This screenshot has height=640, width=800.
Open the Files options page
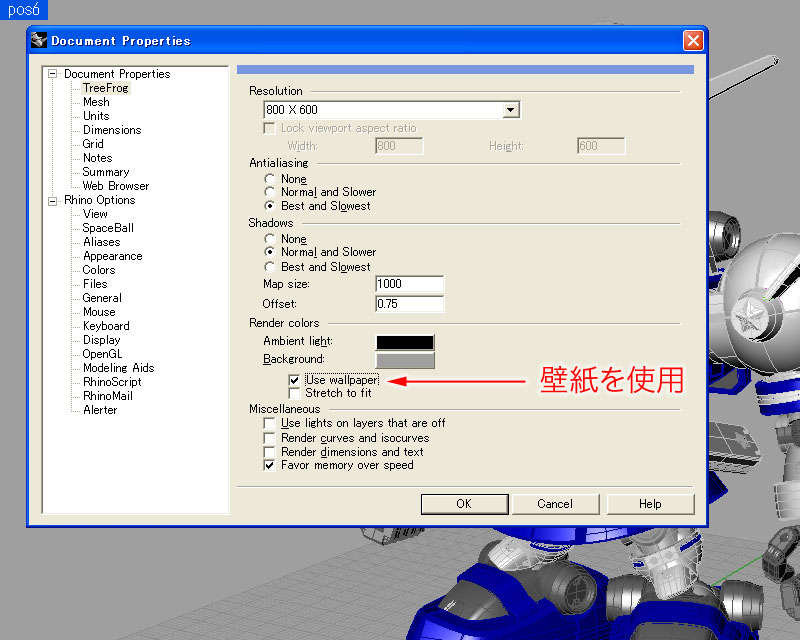pos(95,284)
